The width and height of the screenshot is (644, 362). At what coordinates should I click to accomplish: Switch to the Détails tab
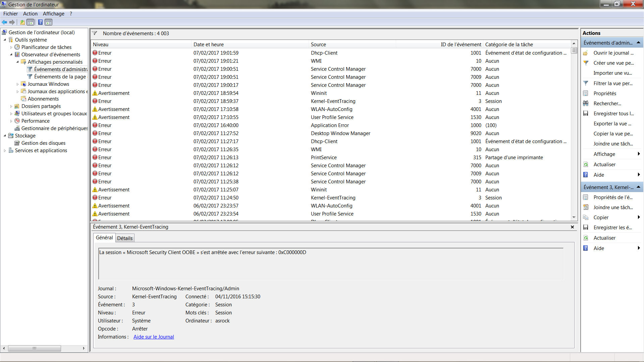click(x=125, y=238)
